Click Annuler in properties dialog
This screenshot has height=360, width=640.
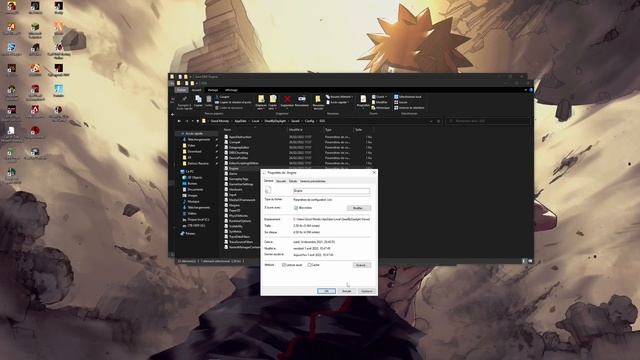pyautogui.click(x=347, y=291)
